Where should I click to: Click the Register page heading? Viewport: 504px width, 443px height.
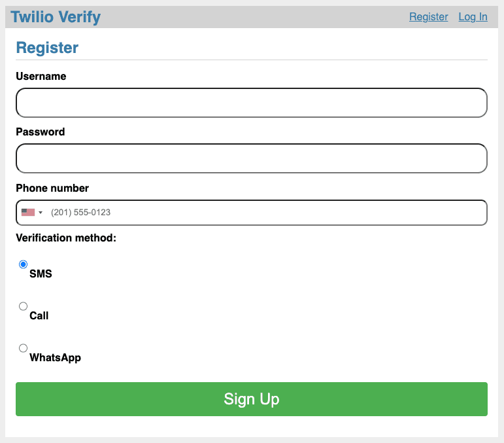point(47,47)
